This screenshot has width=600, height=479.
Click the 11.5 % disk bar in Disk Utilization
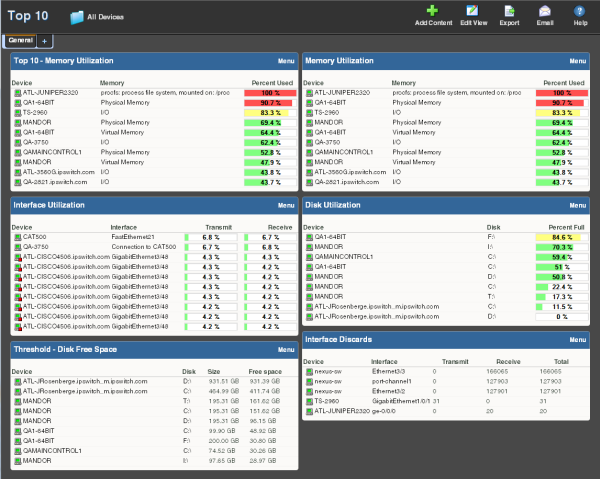point(562,307)
